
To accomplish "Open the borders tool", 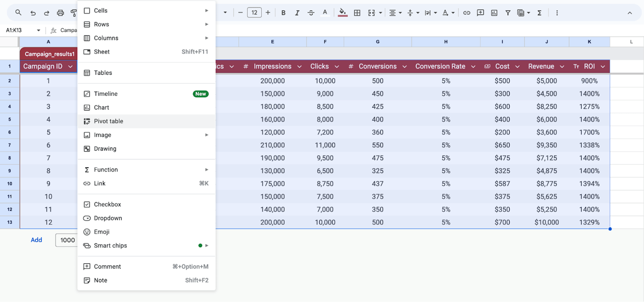I will click(x=357, y=13).
